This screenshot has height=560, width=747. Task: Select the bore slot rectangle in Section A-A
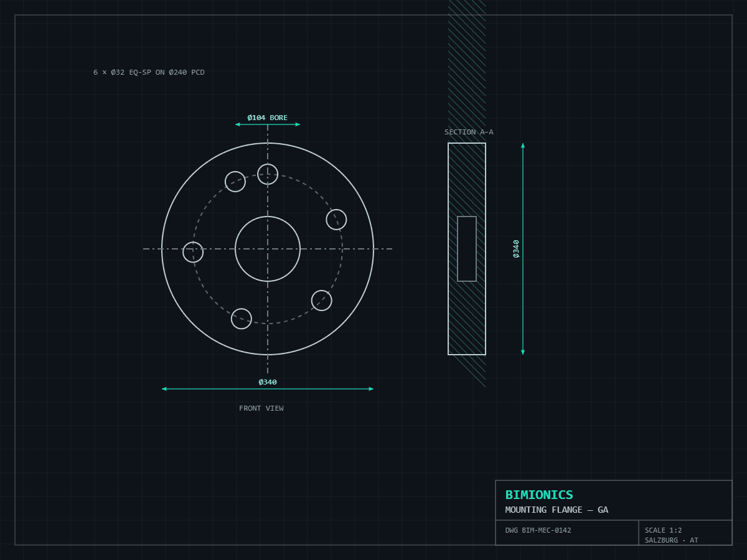[x=467, y=249]
